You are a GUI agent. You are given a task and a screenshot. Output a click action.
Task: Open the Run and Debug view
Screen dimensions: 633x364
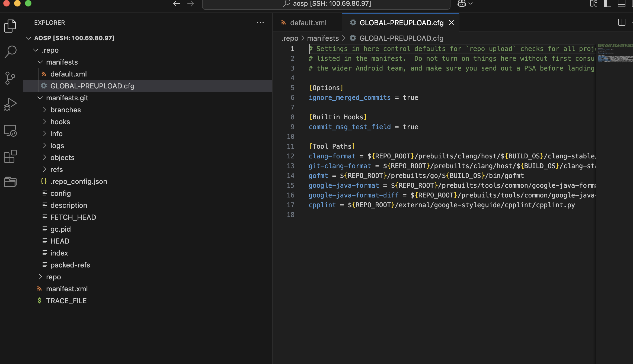(x=10, y=104)
